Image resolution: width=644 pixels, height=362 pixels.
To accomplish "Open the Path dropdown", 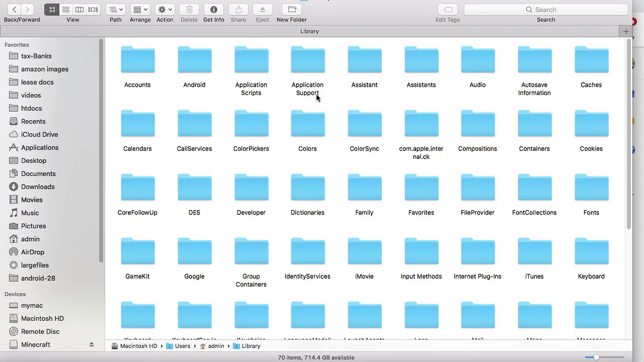I will 116,10.
